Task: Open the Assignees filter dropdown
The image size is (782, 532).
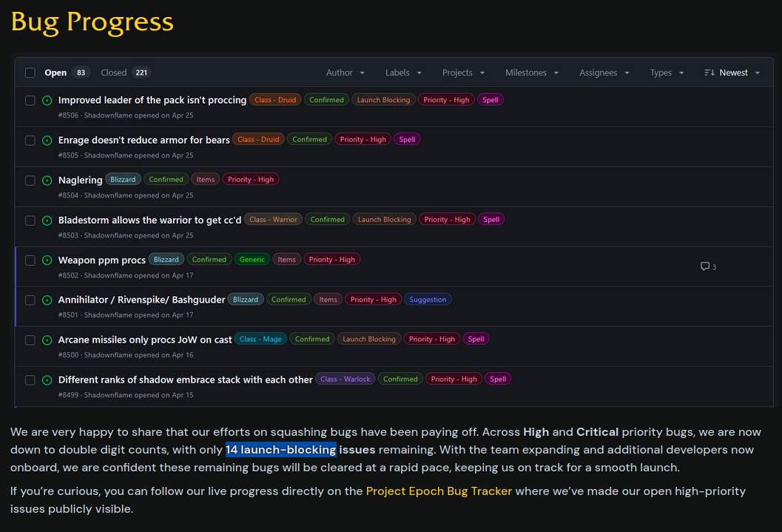Action: [x=604, y=73]
